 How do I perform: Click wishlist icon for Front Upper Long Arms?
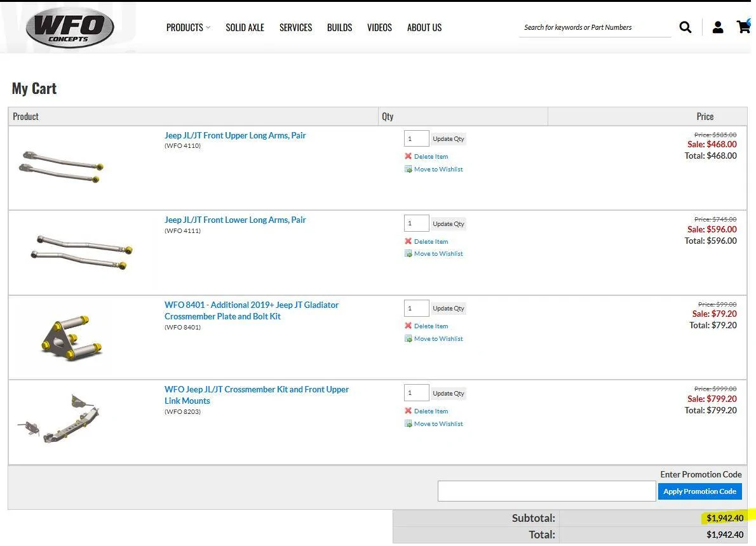pos(408,169)
